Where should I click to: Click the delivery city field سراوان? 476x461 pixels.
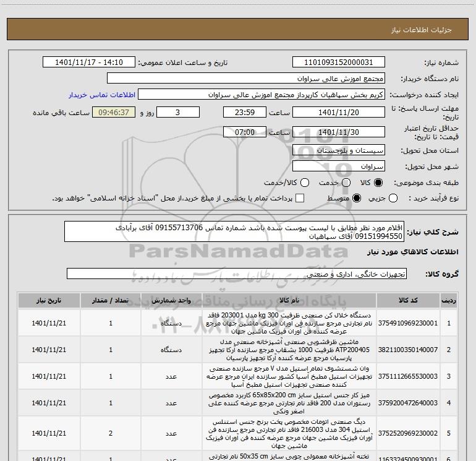pos(339,166)
